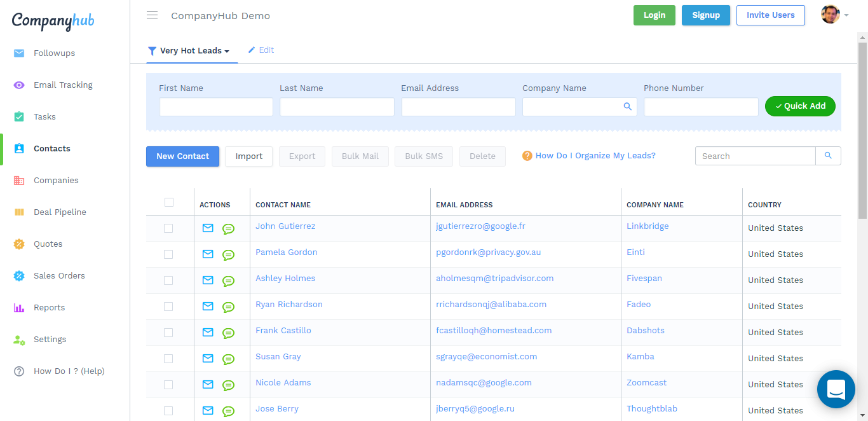Click SMS icon in Frank Castillo's row

tap(228, 333)
